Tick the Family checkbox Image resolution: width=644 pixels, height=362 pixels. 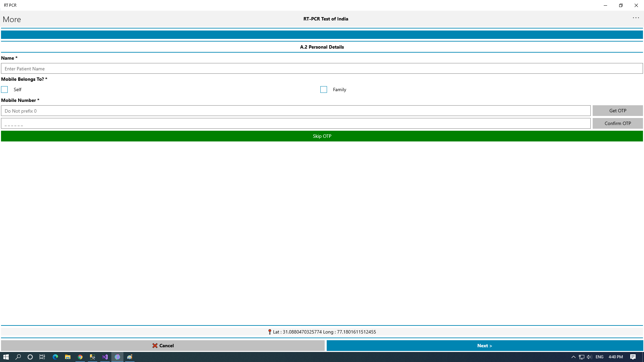click(x=324, y=89)
